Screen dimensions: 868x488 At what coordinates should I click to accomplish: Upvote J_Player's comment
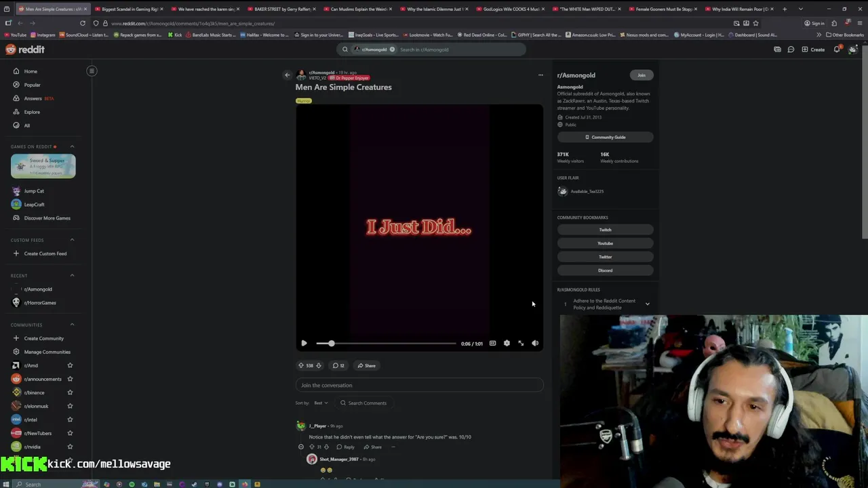[x=312, y=447]
